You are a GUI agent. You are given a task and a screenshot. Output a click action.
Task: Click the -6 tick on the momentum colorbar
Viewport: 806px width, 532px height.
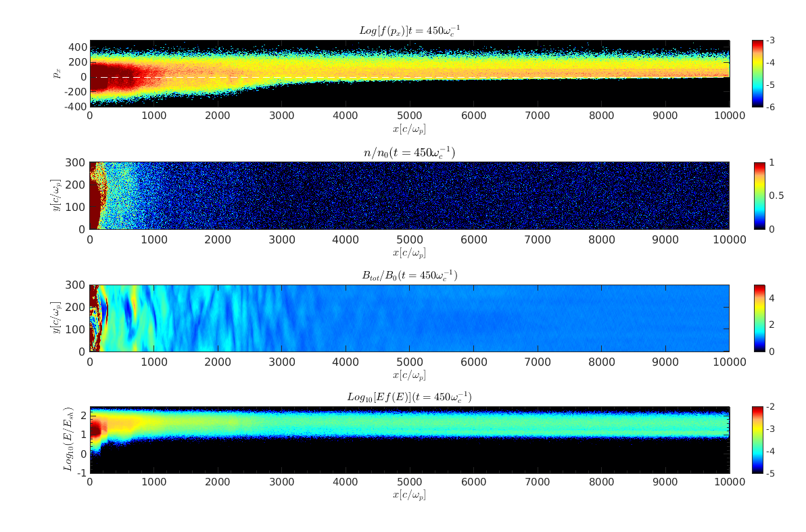point(771,107)
